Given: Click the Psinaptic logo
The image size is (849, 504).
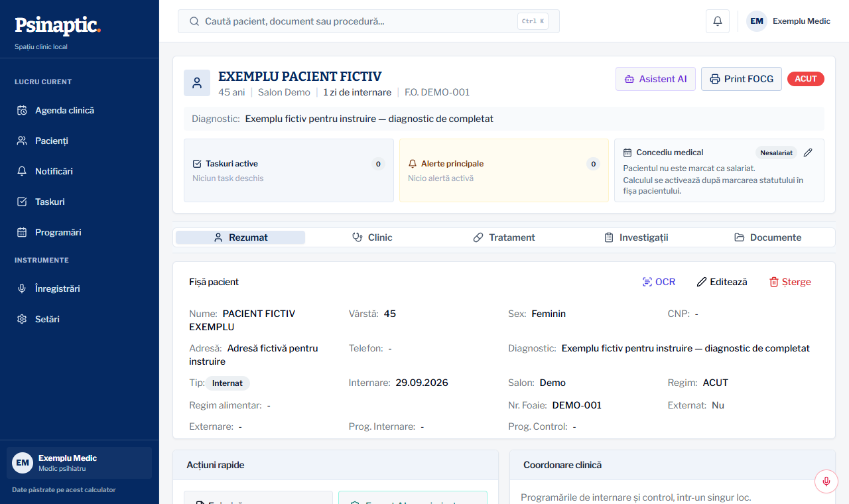Looking at the screenshot, I should point(58,25).
